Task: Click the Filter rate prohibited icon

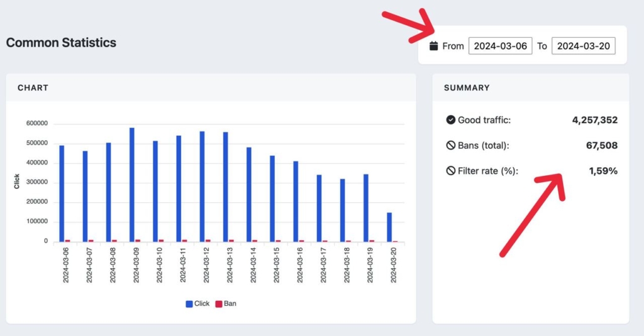Action: click(450, 171)
